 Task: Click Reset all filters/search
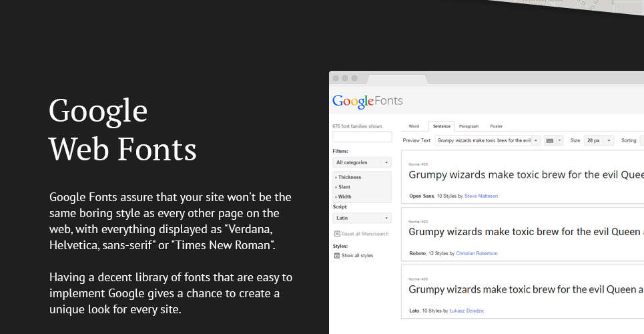(x=365, y=234)
